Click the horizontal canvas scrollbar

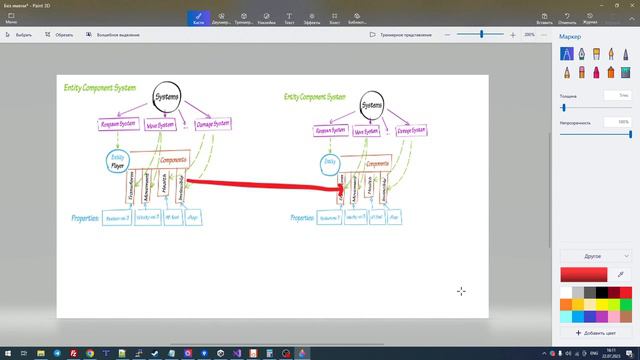click(277, 344)
